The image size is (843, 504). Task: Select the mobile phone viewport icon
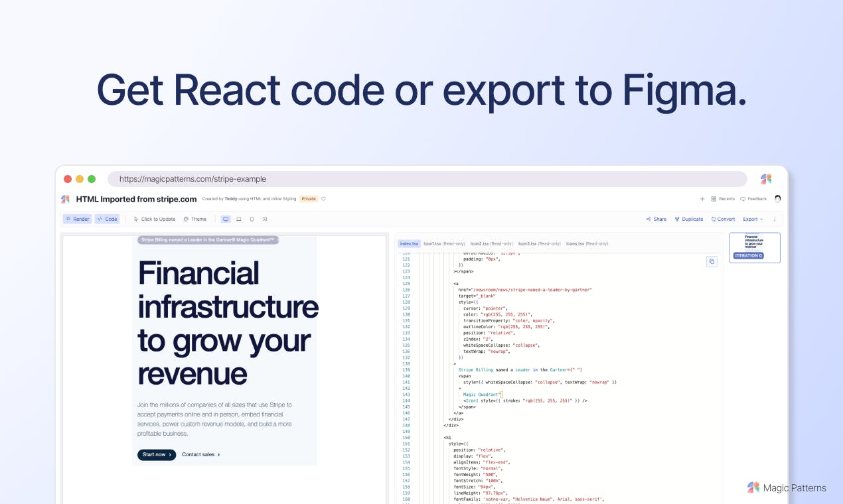point(252,219)
